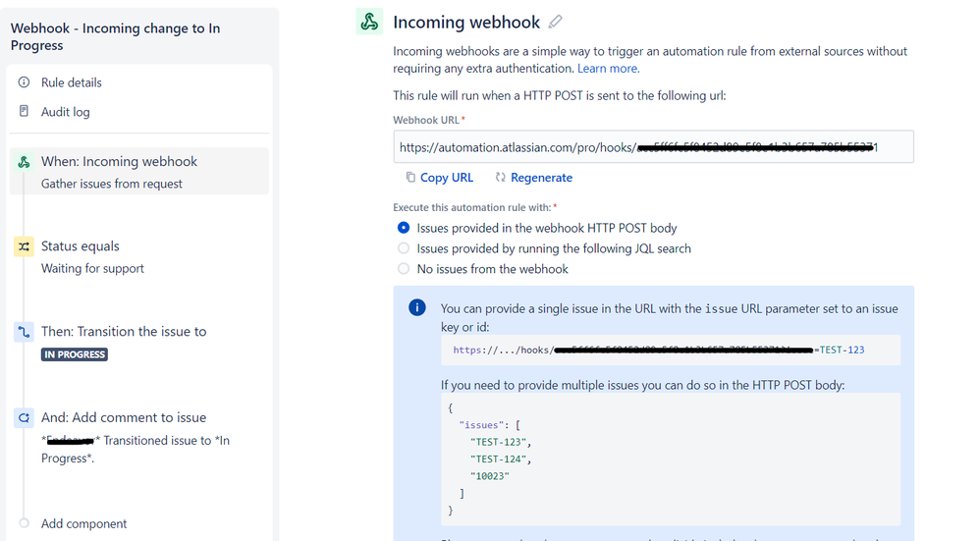The width and height of the screenshot is (980, 541).
Task: Select No issues from the webhook option
Action: (x=404, y=269)
